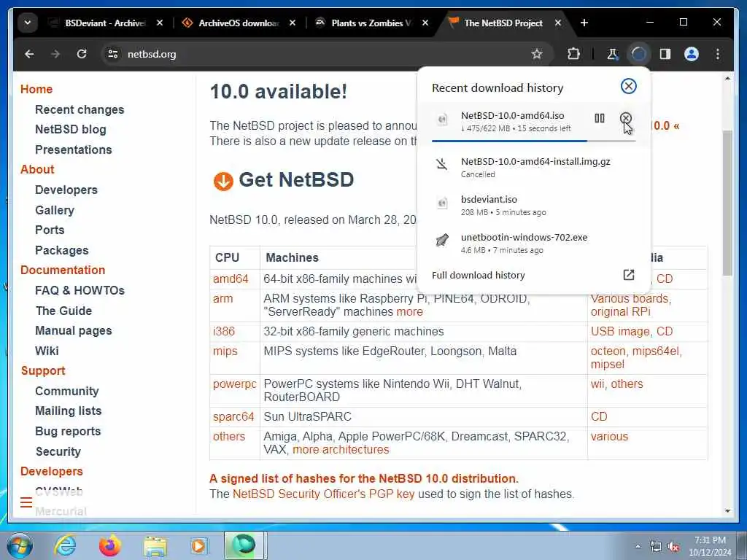
Task: Close the BSDeviant tab
Action: [160, 23]
